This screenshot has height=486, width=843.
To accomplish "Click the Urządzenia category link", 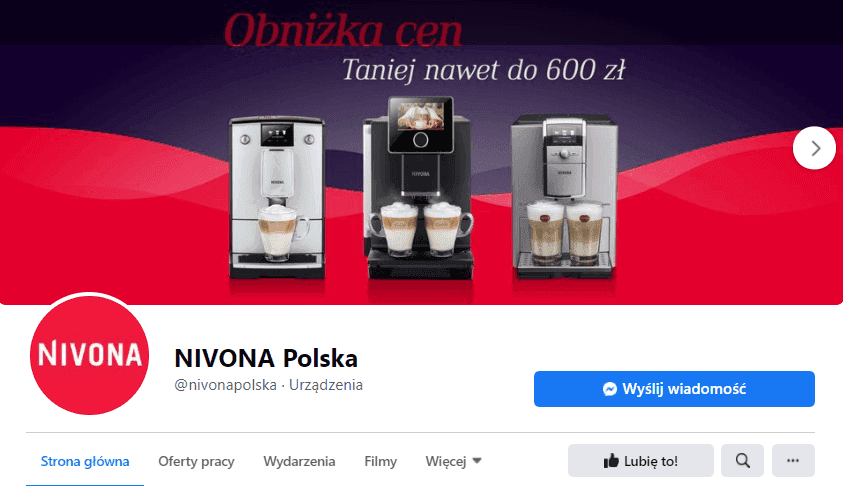I will click(326, 385).
